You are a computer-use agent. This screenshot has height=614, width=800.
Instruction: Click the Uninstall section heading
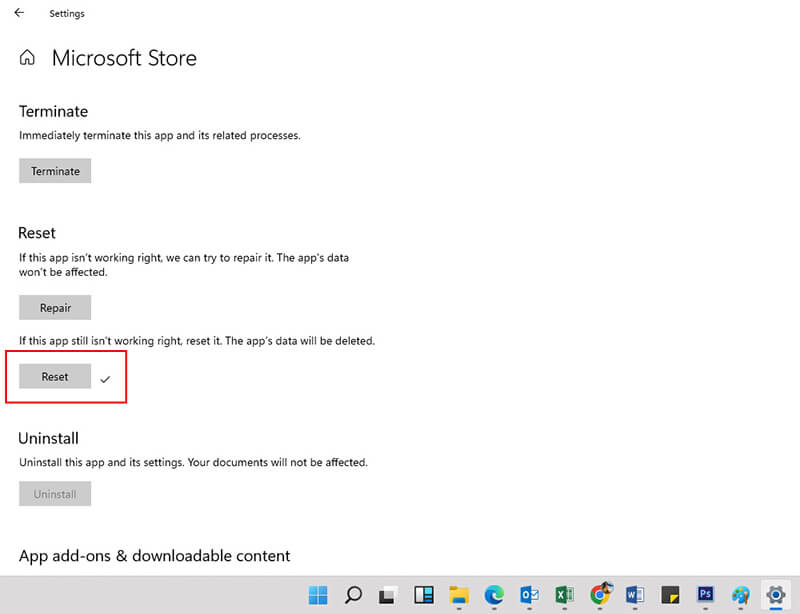point(48,438)
